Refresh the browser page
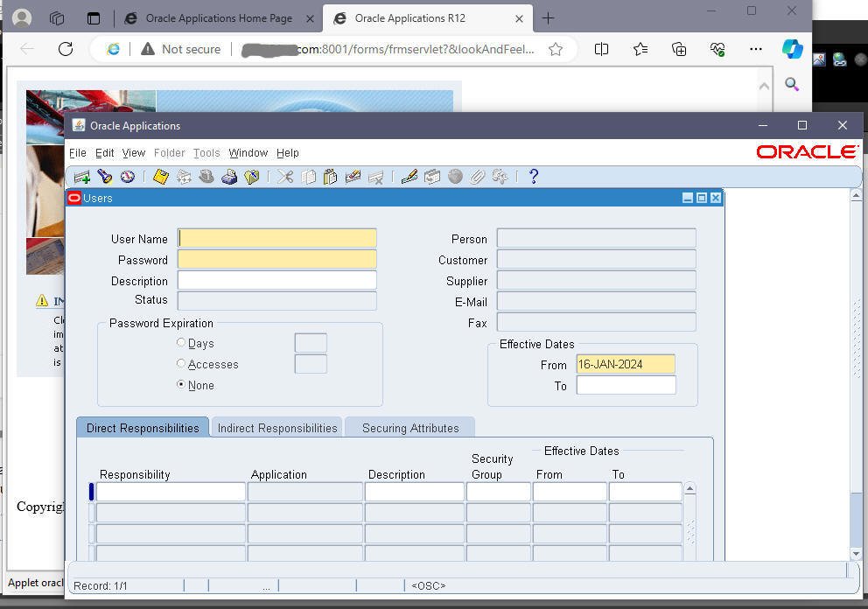This screenshot has height=609, width=868. pos(66,49)
